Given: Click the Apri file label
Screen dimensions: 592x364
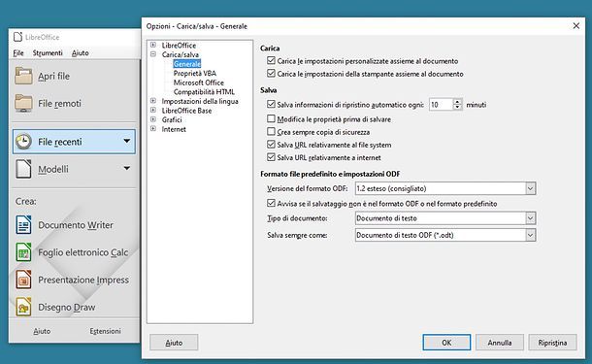Looking at the screenshot, I should click(x=53, y=77).
